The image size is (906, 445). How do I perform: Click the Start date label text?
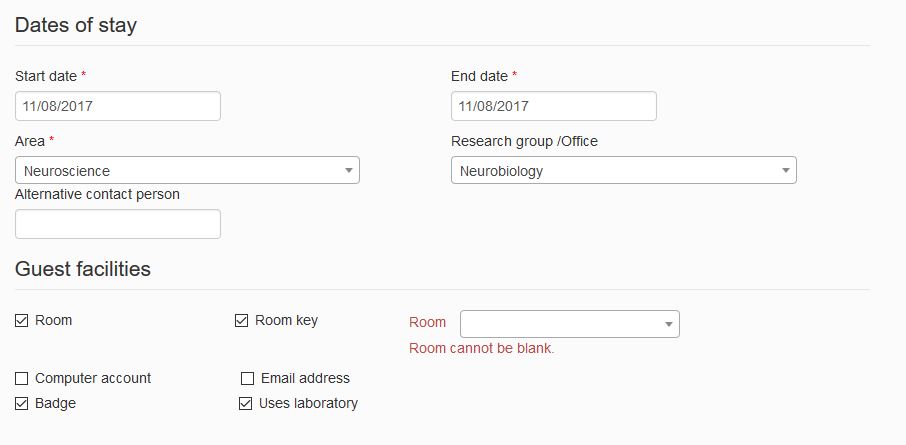[x=46, y=76]
